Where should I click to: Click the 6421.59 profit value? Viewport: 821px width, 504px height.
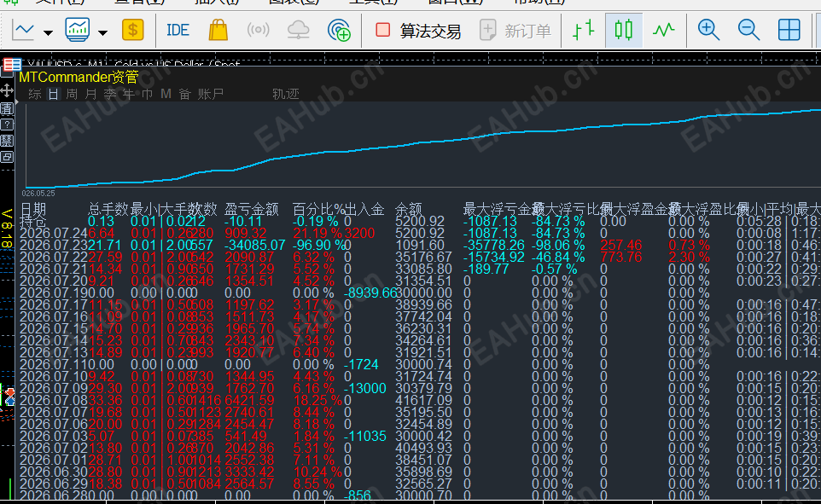click(x=249, y=401)
